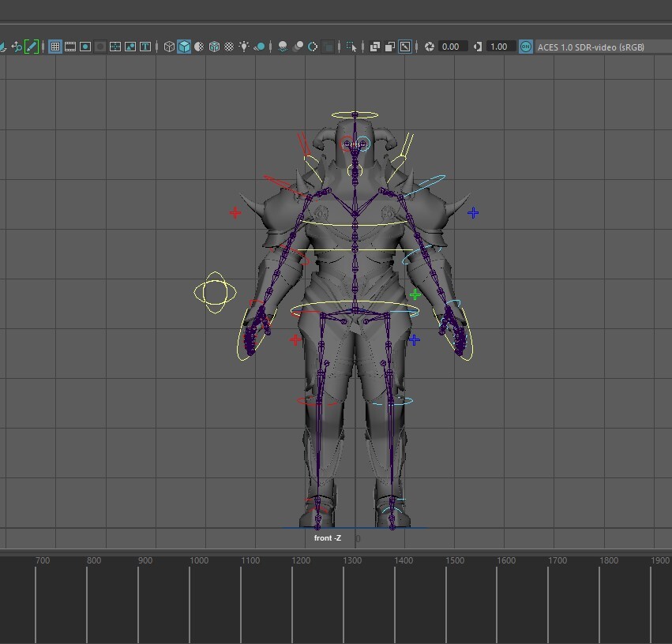Turn on all lights in viewport

pos(244,47)
